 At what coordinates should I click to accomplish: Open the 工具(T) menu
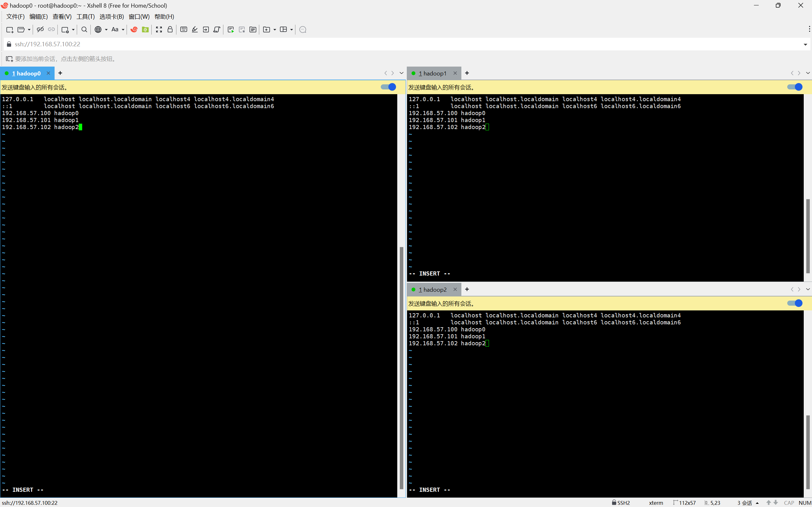tap(85, 17)
